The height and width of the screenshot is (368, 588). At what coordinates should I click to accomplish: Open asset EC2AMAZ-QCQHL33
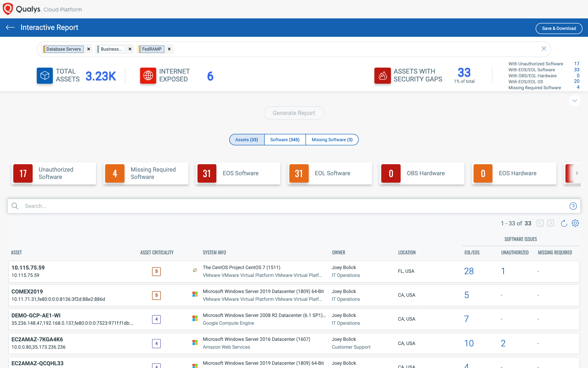coord(37,363)
